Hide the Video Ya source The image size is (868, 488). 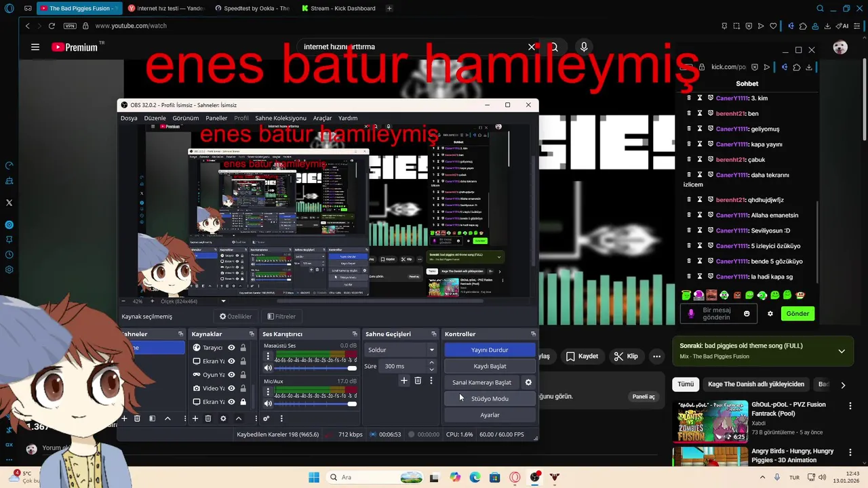[231, 388]
